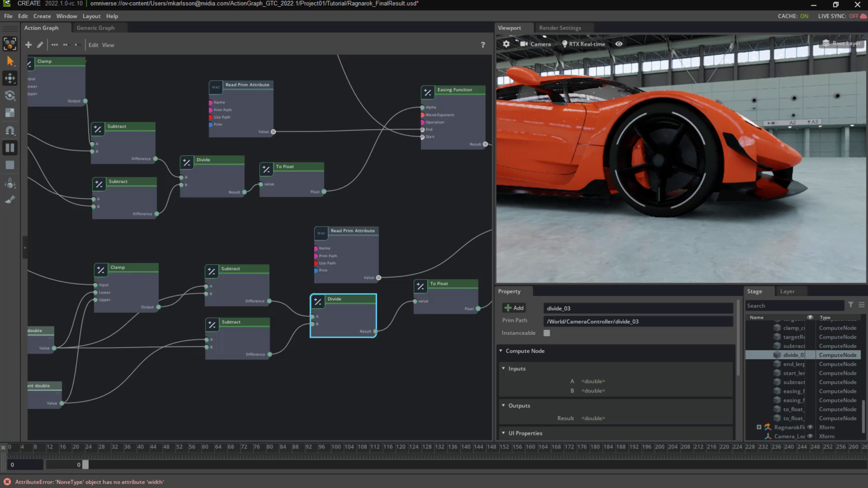
Task: Toggle the Instanceable checkbox in Property panel
Action: pyautogui.click(x=546, y=333)
